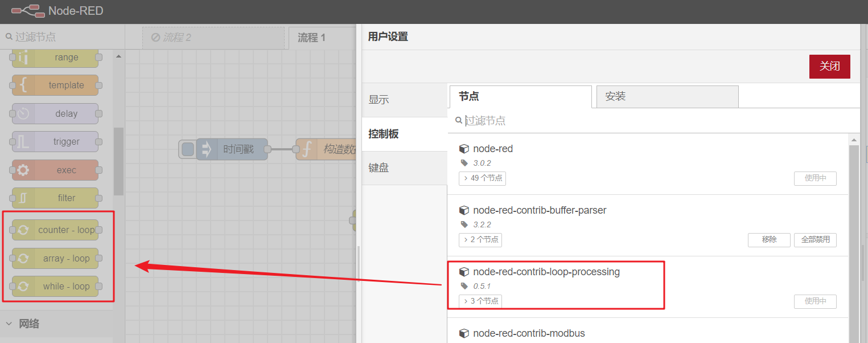Select the while - loop node
The height and width of the screenshot is (343, 868).
[x=55, y=286]
